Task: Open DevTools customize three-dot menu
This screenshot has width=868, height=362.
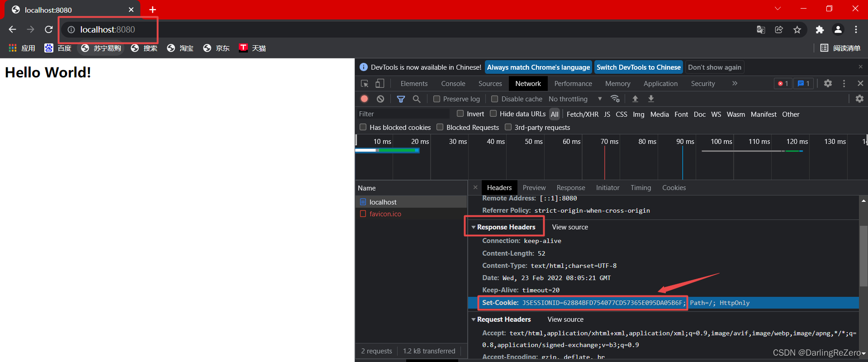Action: coord(844,83)
